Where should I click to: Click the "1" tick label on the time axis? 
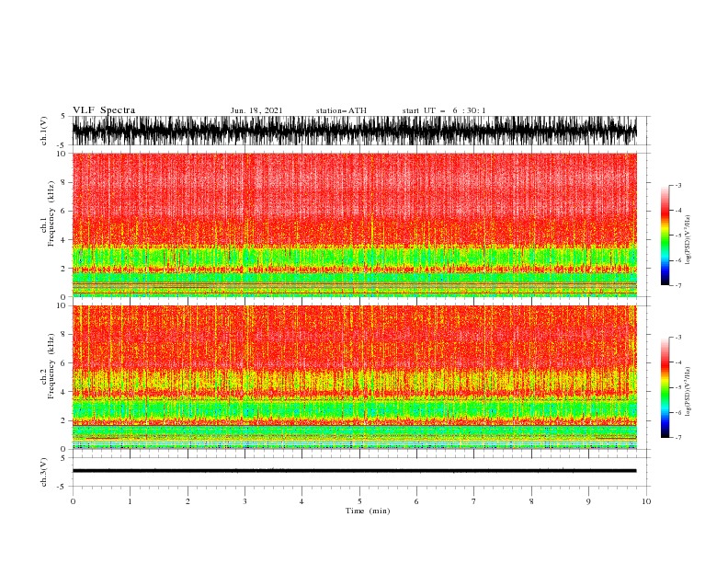(130, 501)
